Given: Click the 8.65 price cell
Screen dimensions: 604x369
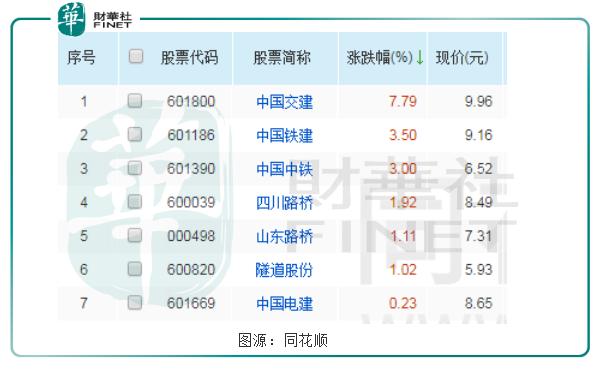Looking at the screenshot, I should pos(478,303).
